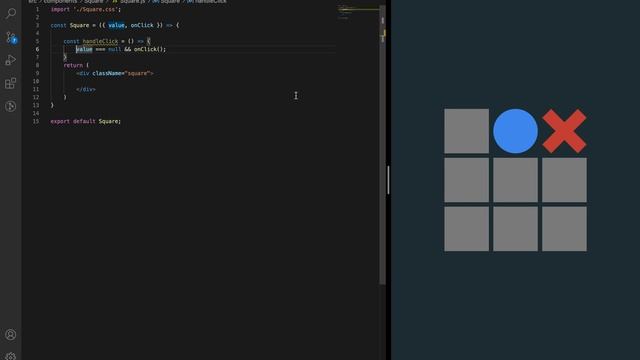Open the circular arrow view below Extensions
The image size is (640, 360).
click(11, 106)
